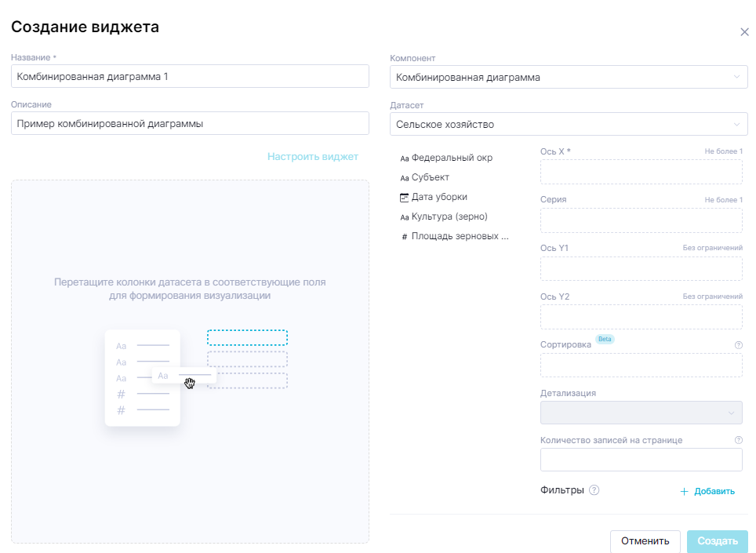The width and height of the screenshot is (756, 553).
Task: Click the Настроить виджет link
Action: pos(312,157)
